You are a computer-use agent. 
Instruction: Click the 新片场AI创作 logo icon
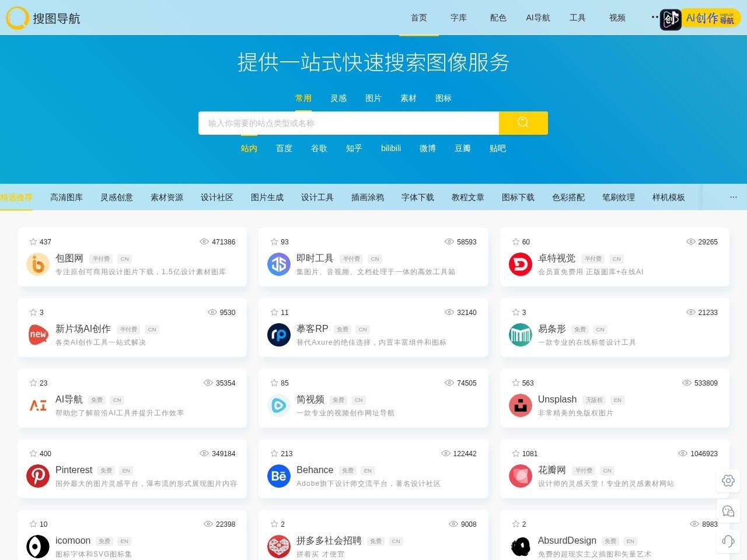(x=38, y=335)
